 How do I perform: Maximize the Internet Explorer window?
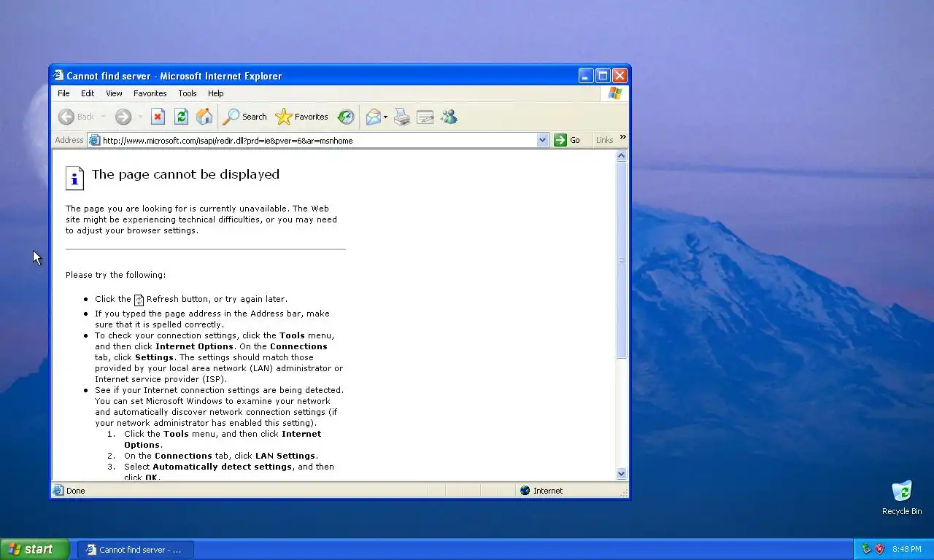(603, 75)
